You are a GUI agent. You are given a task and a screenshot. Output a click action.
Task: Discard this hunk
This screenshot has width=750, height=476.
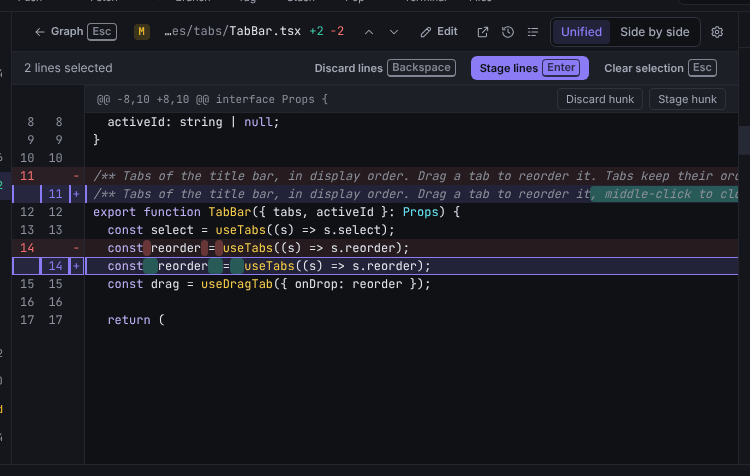point(600,99)
